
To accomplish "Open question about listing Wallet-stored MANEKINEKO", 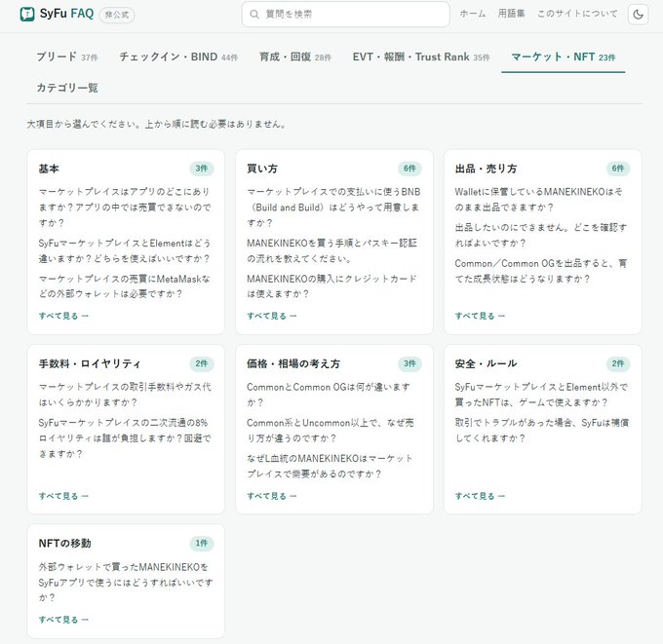I will pyautogui.click(x=539, y=200).
